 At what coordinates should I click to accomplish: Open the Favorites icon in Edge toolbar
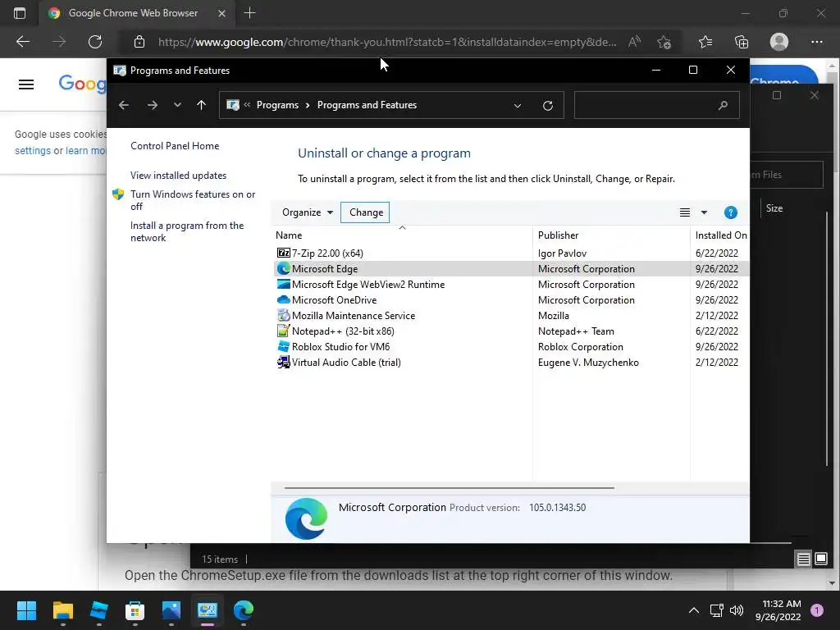[x=705, y=42]
